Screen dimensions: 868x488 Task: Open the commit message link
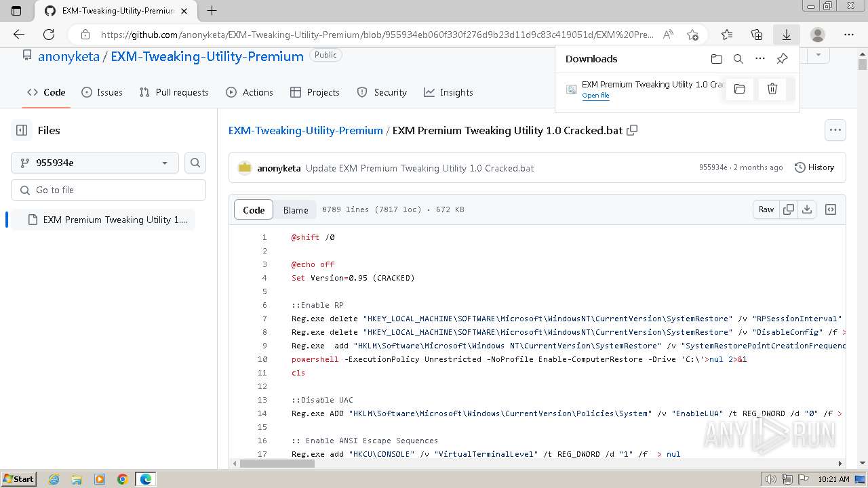pyautogui.click(x=420, y=168)
